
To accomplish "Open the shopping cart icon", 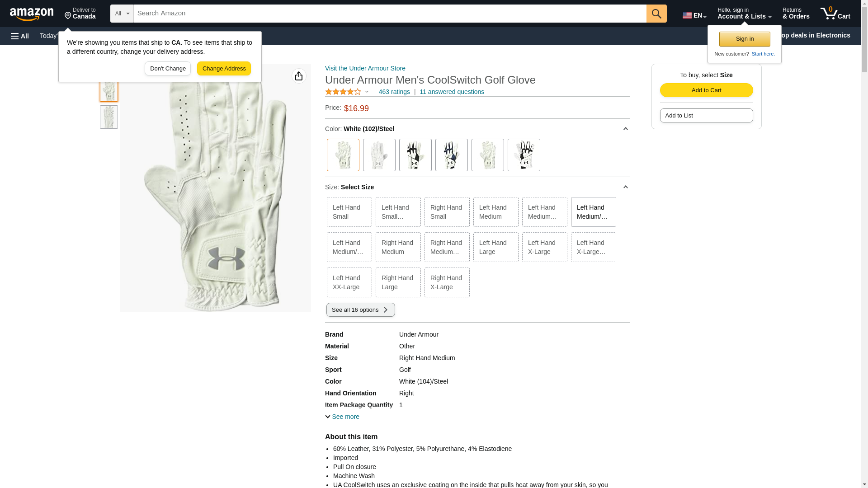I will 835,14.
